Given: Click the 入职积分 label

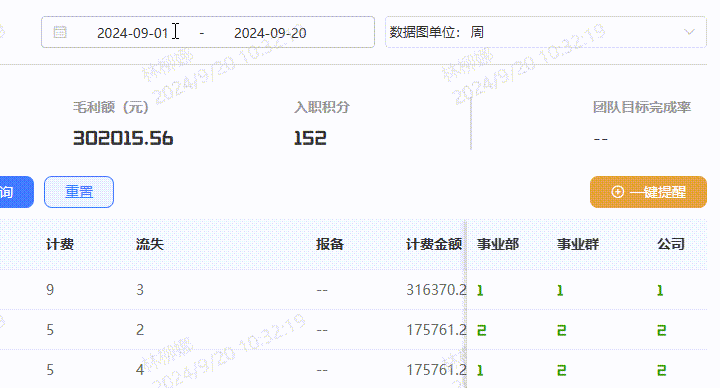Looking at the screenshot, I should (322, 107).
